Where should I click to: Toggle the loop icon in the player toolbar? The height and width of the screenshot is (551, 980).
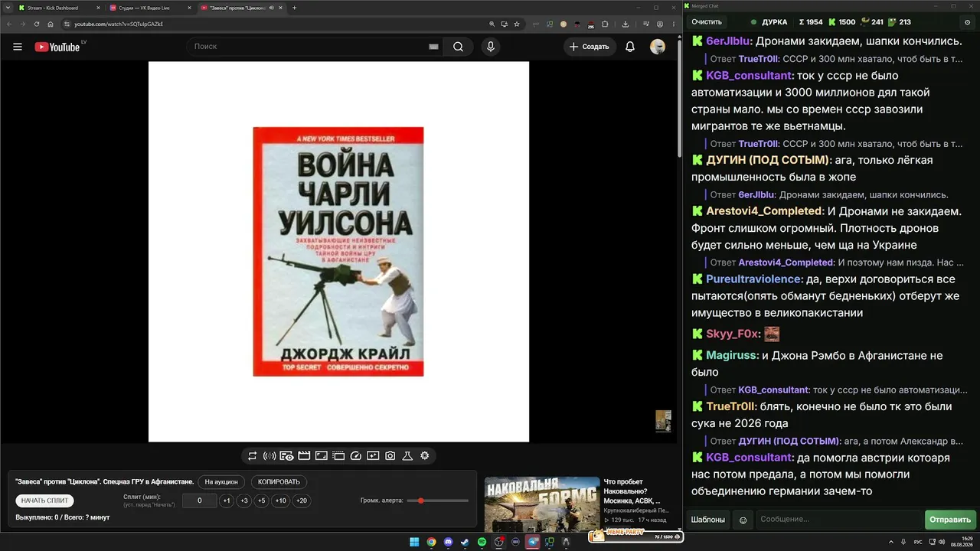point(252,456)
